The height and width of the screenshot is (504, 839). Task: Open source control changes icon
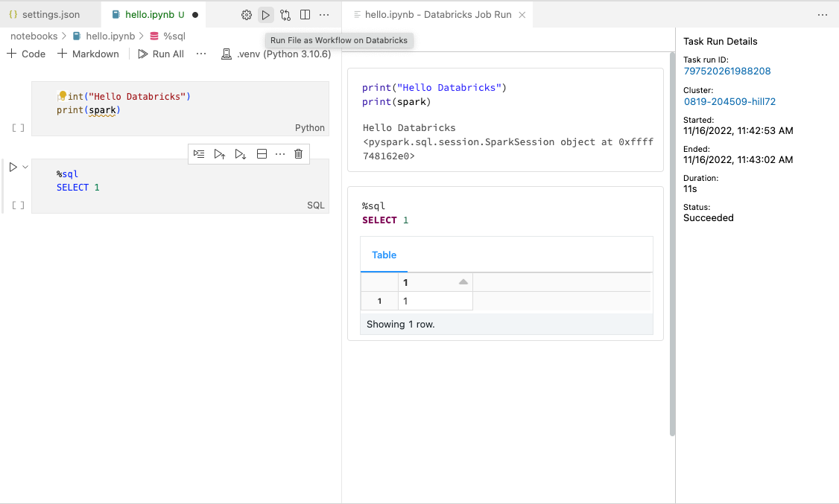pyautogui.click(x=285, y=15)
